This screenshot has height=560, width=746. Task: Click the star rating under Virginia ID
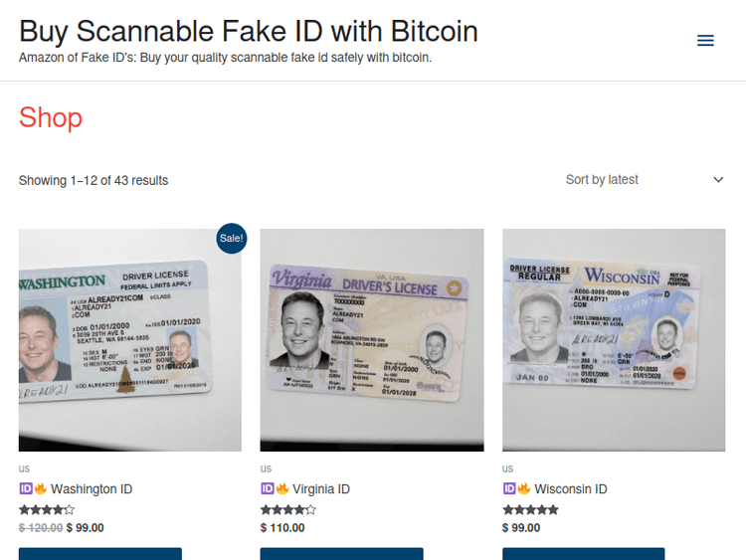click(x=288, y=510)
